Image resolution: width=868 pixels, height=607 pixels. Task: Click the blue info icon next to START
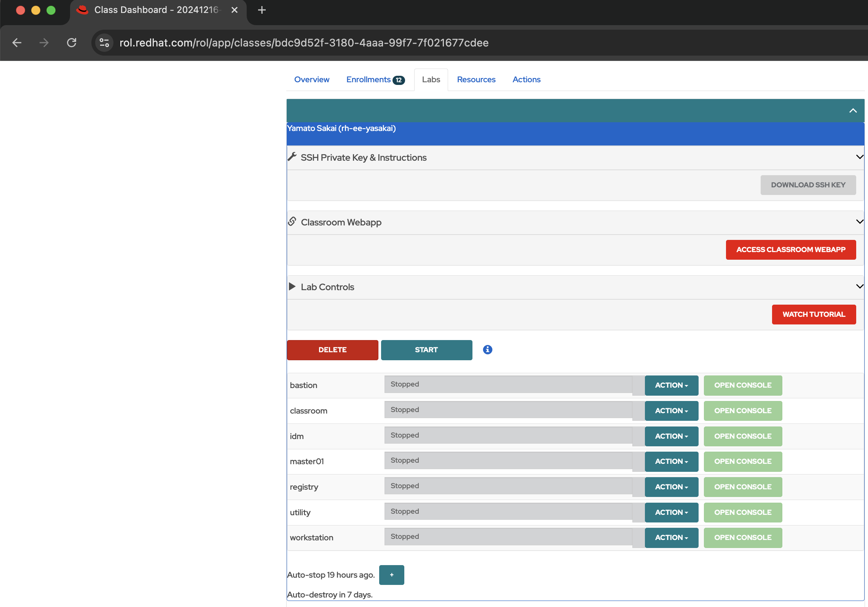pos(487,349)
